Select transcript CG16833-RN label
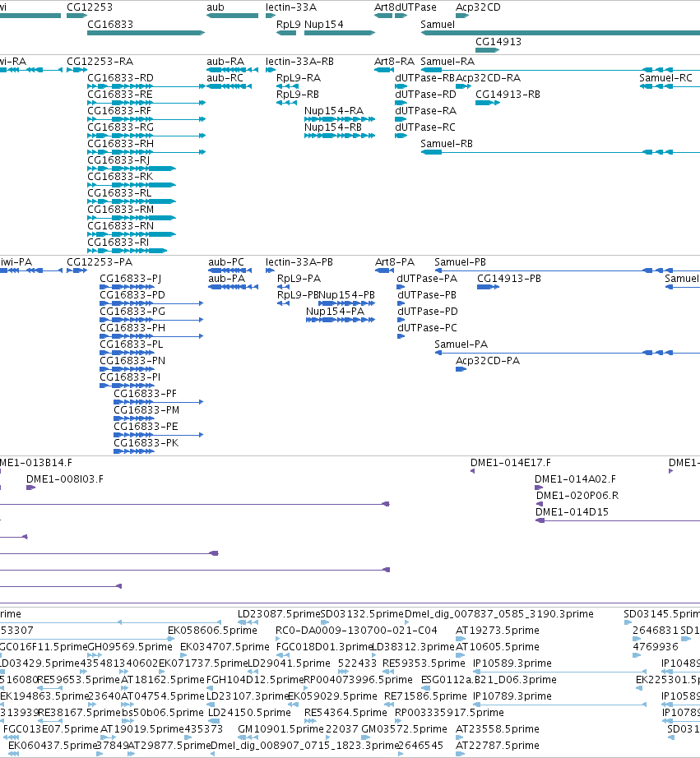Screen dimensions: 700x758 click(x=120, y=226)
